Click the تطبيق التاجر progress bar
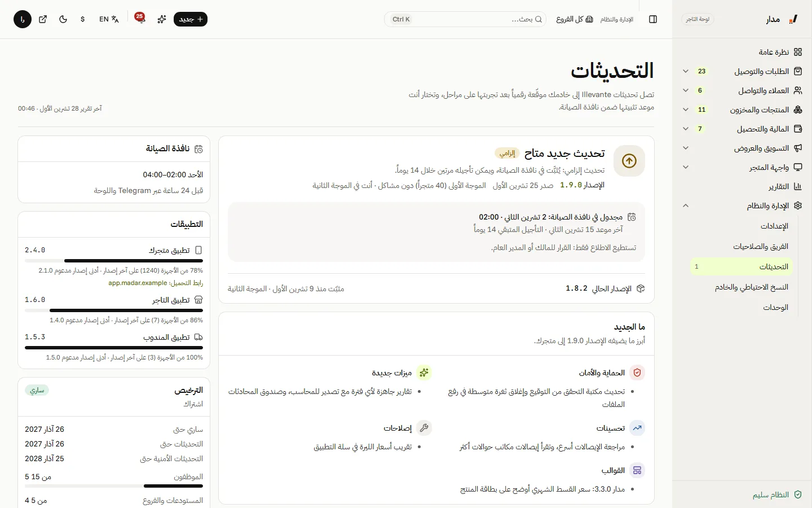Viewport: 812px width, 508px height. (x=114, y=310)
